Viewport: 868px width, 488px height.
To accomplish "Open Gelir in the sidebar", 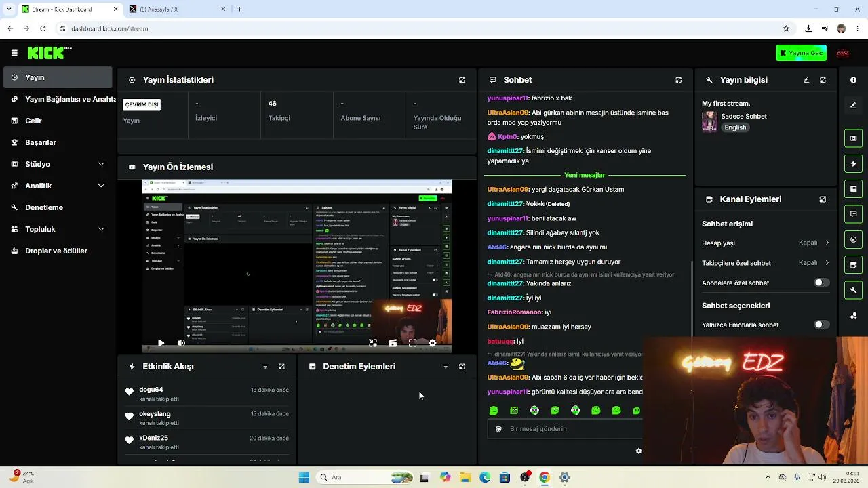I will coord(58,121).
